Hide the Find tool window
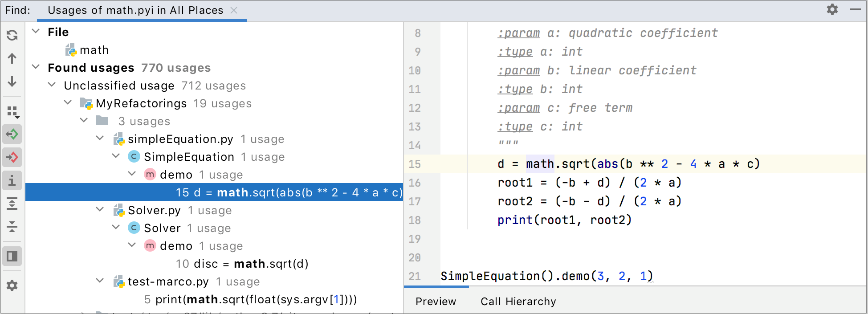The width and height of the screenshot is (868, 314). (855, 9)
